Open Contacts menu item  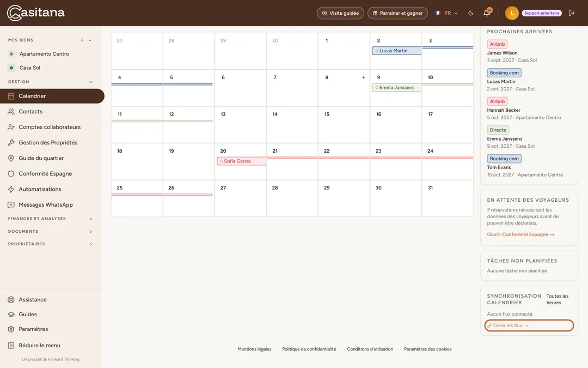(51, 112)
